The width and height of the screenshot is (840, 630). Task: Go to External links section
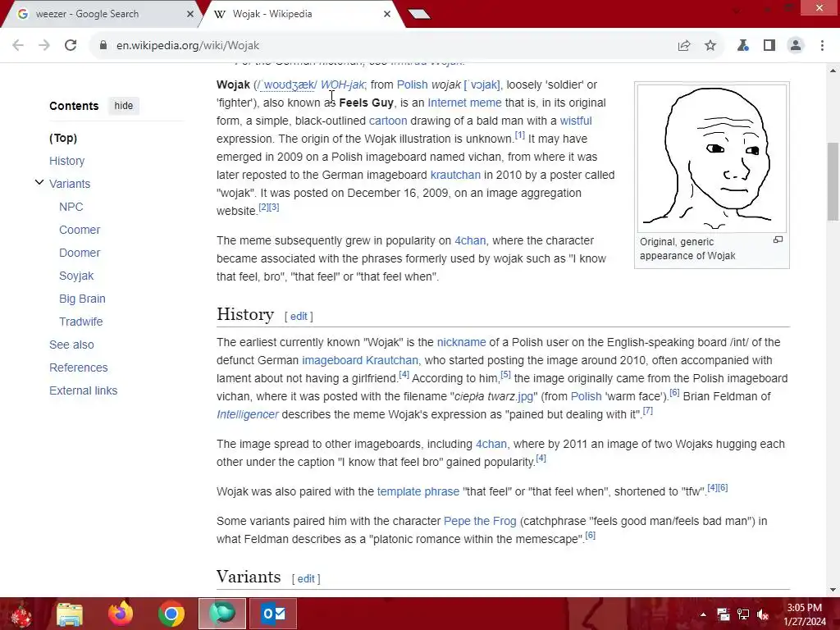[84, 391]
